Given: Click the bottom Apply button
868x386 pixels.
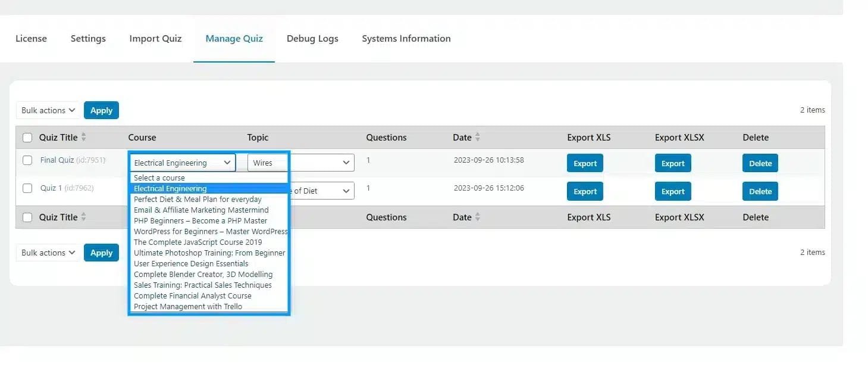Looking at the screenshot, I should 101,253.
